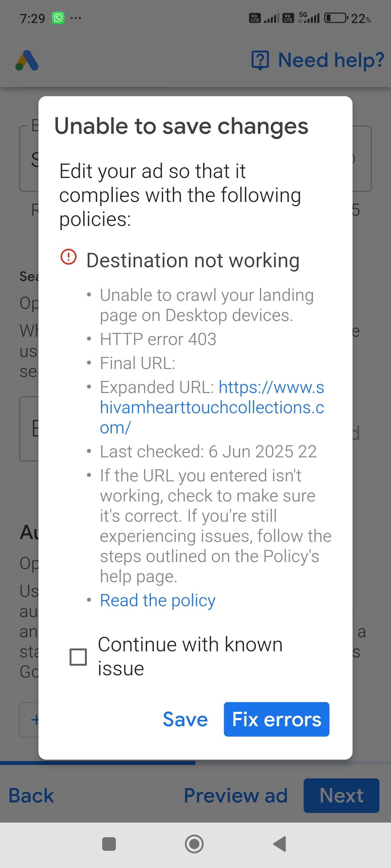Click Save in the dialog
The image size is (391, 868).
[185, 719]
